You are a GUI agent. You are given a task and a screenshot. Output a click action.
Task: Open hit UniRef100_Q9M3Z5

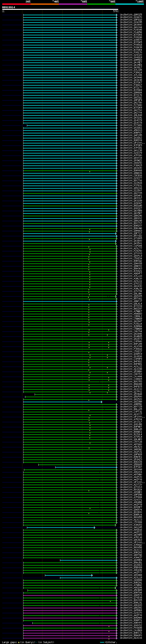[131, 15]
